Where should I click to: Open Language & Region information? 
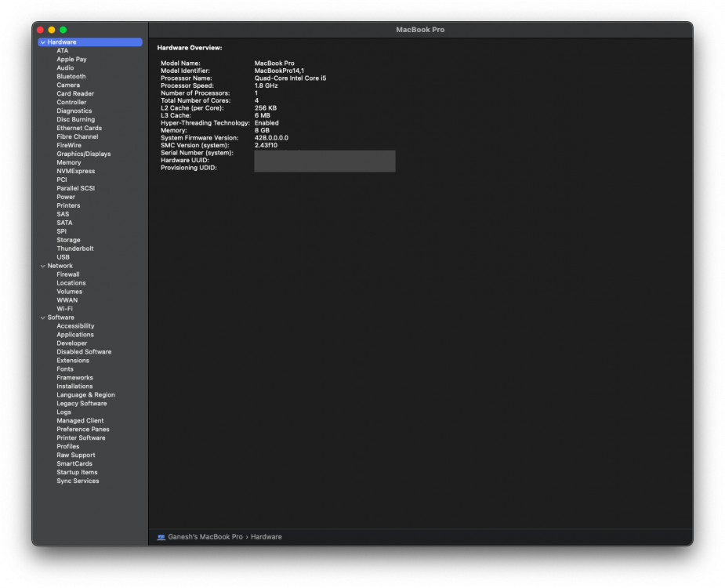pos(86,395)
